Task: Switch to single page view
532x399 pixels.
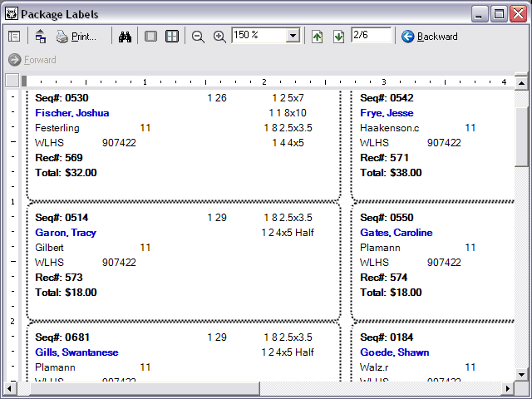Action: 150,37
